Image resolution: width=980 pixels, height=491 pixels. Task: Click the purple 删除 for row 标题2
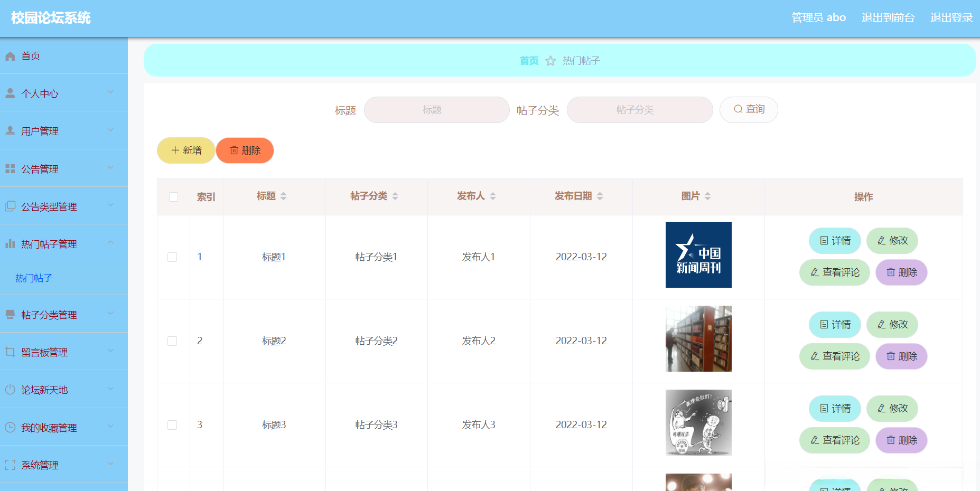coord(902,356)
